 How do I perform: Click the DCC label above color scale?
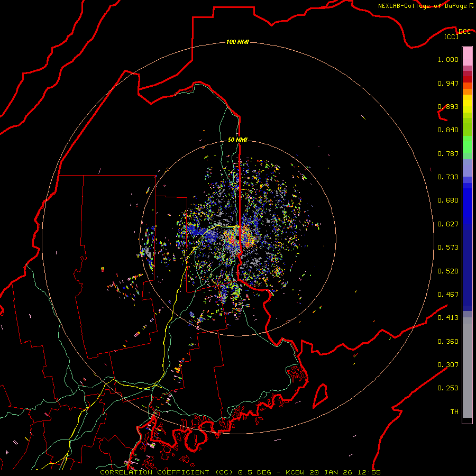[x=464, y=32]
